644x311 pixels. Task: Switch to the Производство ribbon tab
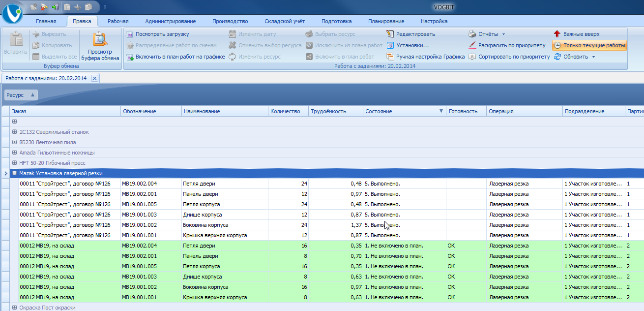[230, 21]
